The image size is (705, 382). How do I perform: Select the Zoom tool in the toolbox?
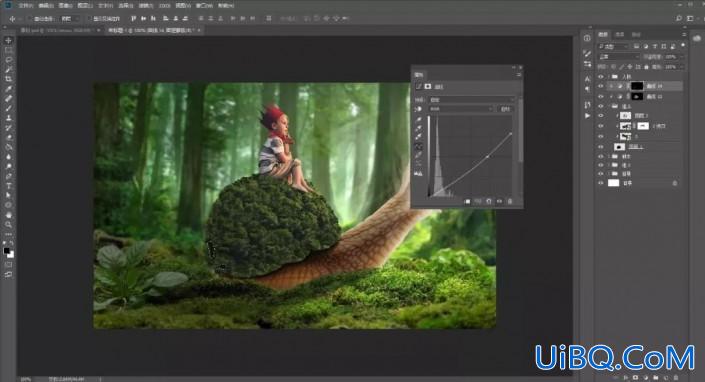point(8,224)
